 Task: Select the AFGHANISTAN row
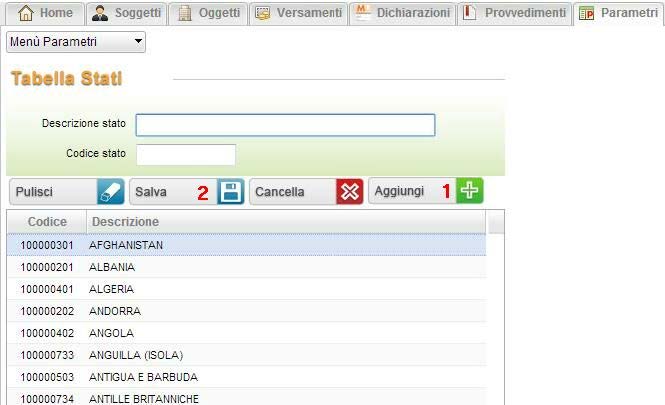pos(246,245)
